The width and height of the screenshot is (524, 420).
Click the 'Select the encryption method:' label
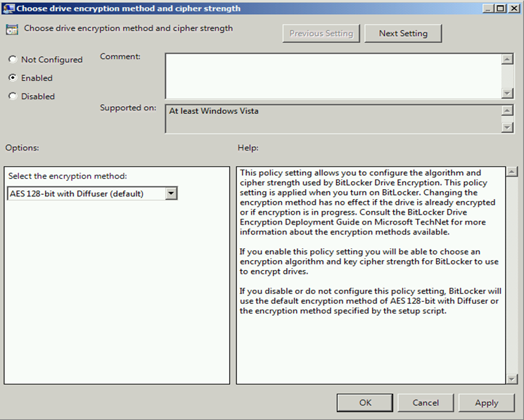tap(68, 176)
